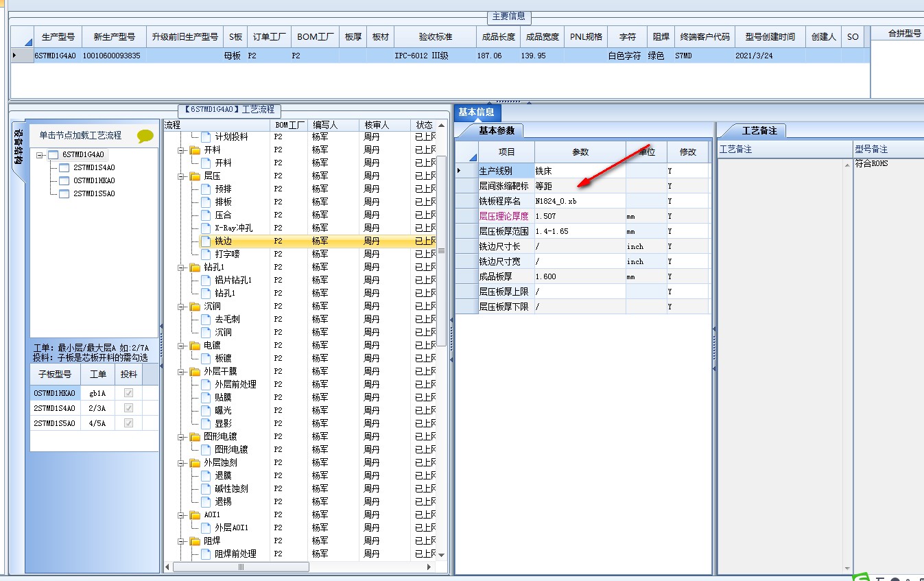Screen dimensions: 924x581
Task: Click folder icon of 外层蚀刻 group
Action: pyautogui.click(x=195, y=463)
